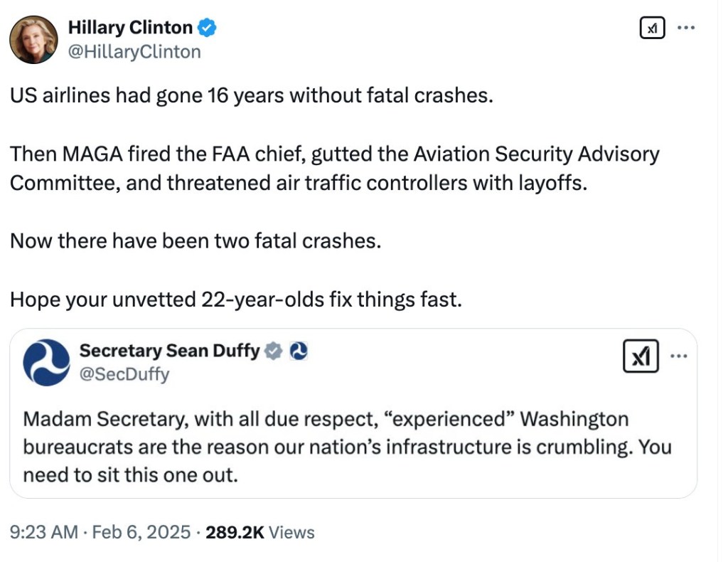
Task: Expand the quoted post's three-dot more options
Action: click(x=678, y=356)
